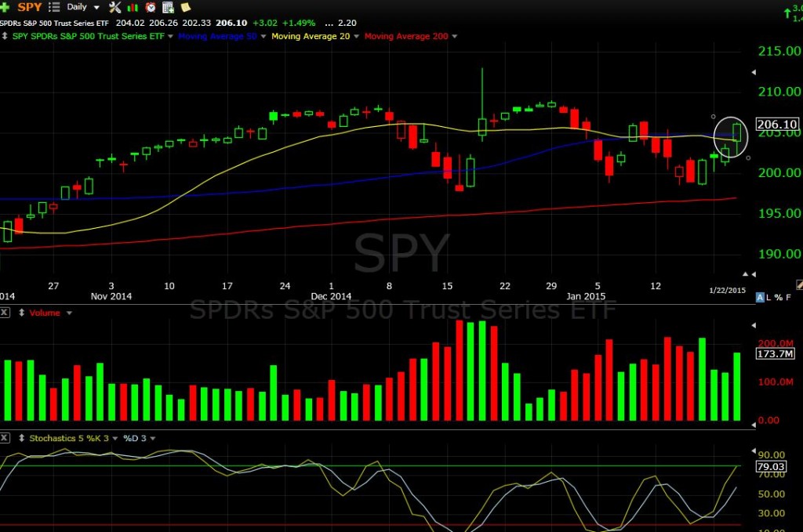Click the indicators bar-chart icon
Screen dimensions: 803x532
(x=133, y=7)
